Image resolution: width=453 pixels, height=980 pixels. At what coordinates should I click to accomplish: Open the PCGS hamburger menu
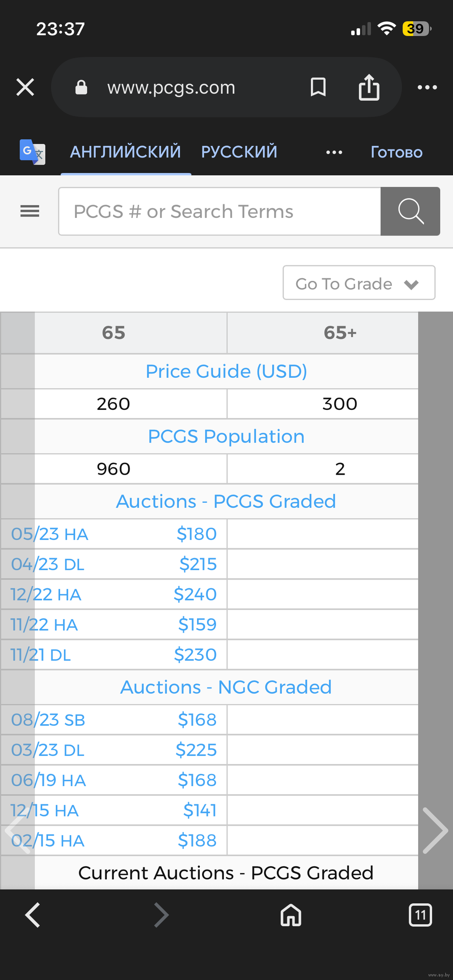tap(30, 211)
